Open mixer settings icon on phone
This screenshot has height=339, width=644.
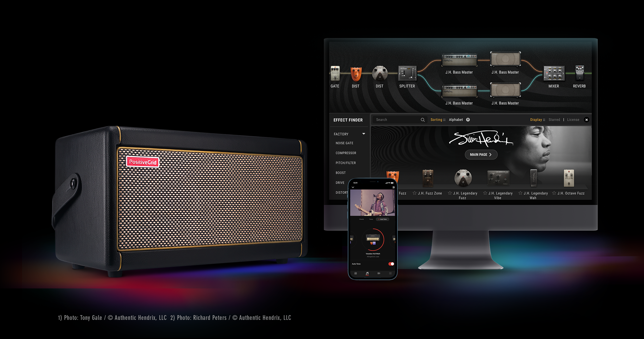click(394, 187)
